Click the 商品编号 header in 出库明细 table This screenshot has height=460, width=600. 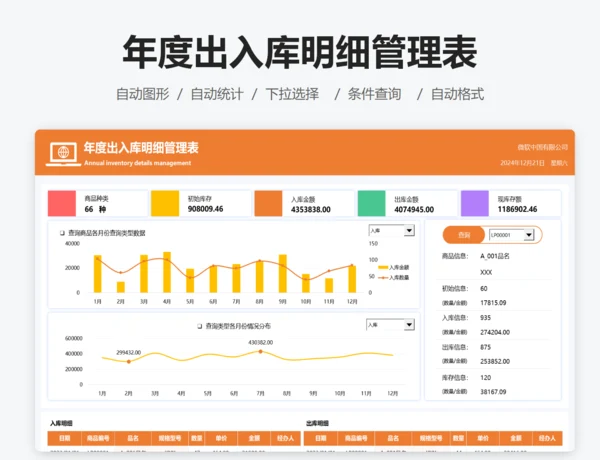tap(356, 438)
